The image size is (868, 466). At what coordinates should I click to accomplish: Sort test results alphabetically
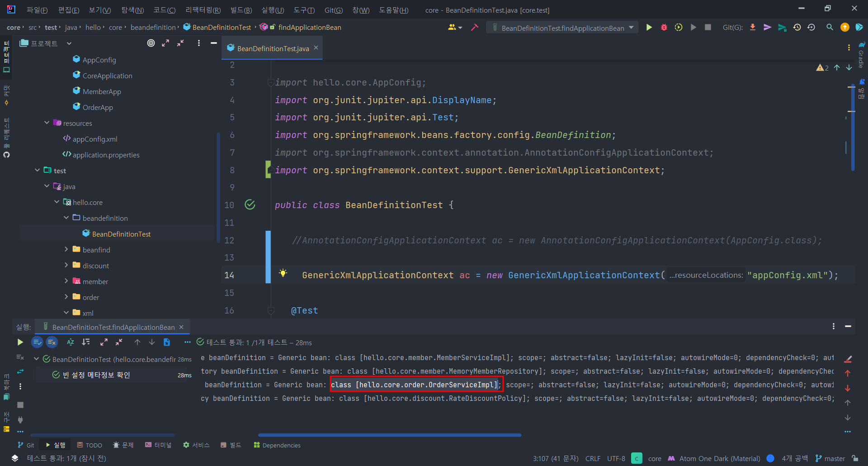pos(71,342)
